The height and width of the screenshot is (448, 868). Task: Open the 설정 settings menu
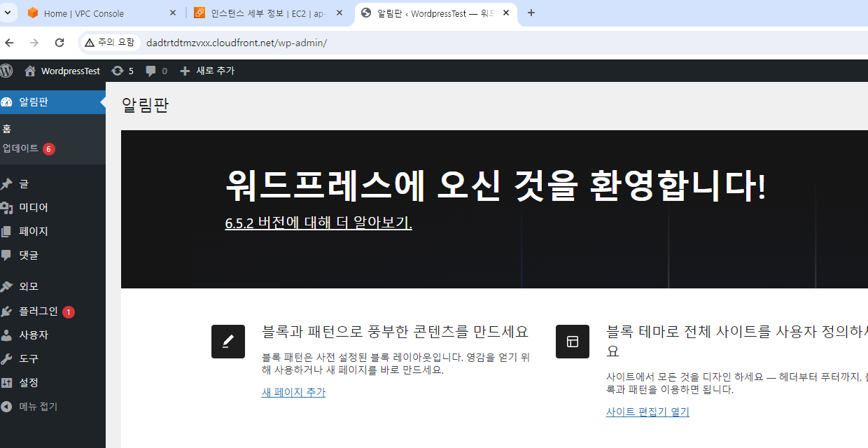29,383
